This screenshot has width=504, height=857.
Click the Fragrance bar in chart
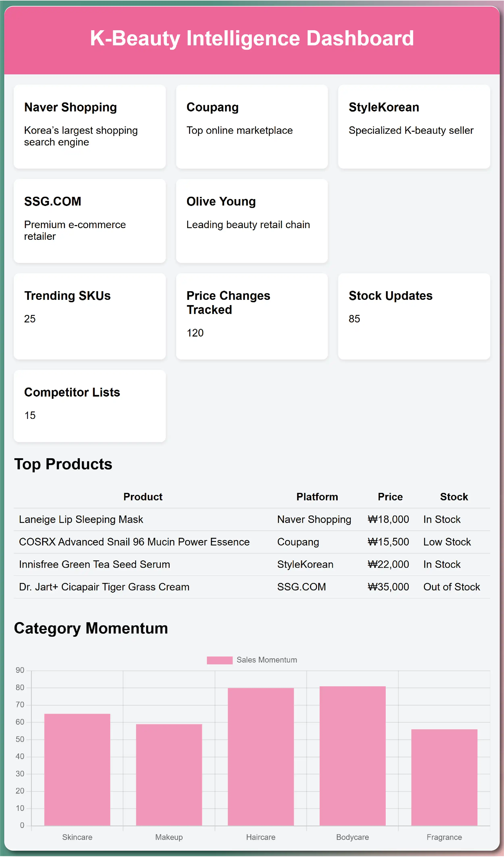point(444,777)
